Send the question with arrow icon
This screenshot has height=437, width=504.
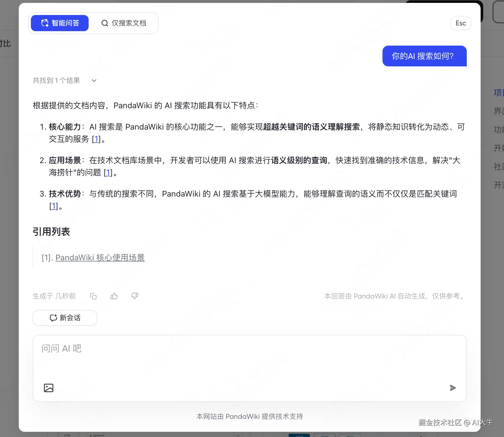[453, 388]
